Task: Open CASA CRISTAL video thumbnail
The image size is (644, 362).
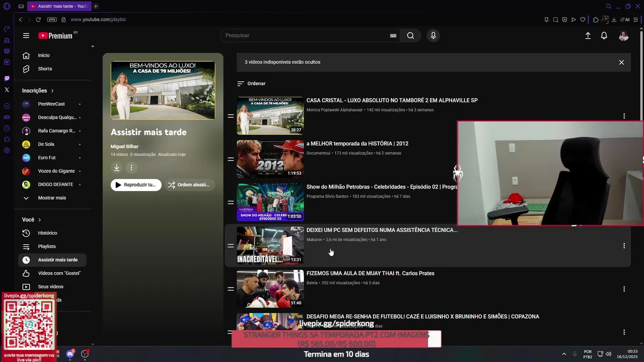Action: coord(270,116)
